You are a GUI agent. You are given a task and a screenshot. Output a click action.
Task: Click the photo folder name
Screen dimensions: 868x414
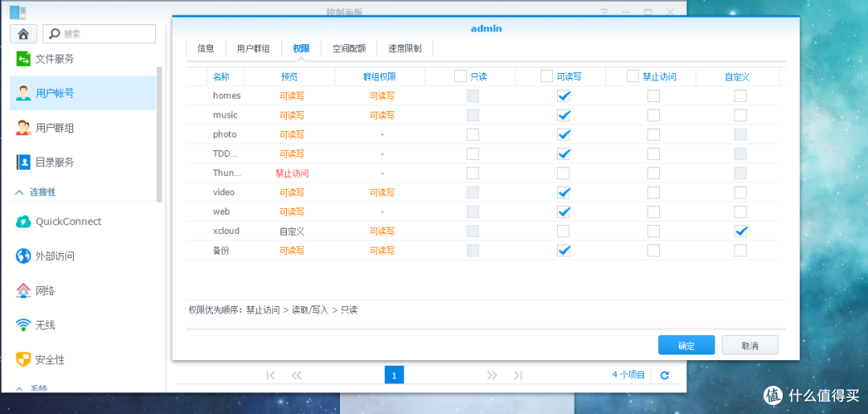point(225,134)
